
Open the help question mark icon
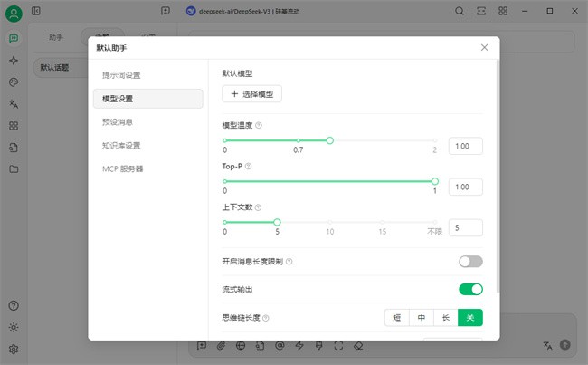point(14,305)
